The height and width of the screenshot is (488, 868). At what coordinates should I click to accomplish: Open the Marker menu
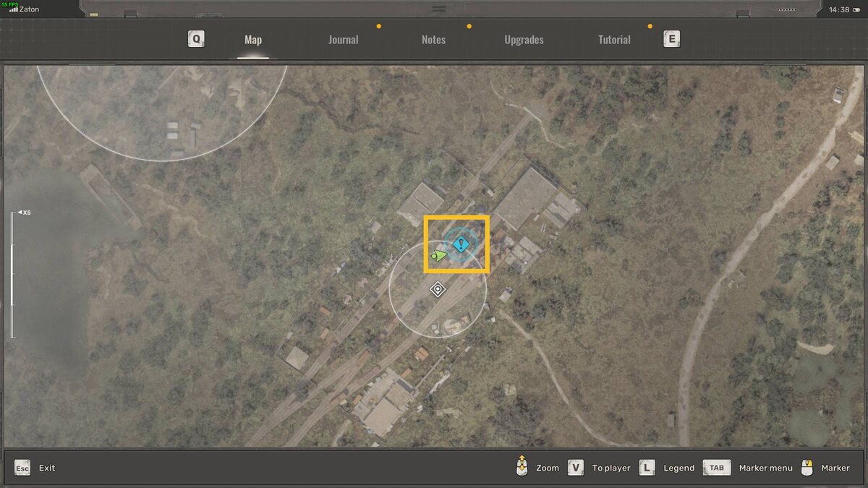[x=766, y=468]
